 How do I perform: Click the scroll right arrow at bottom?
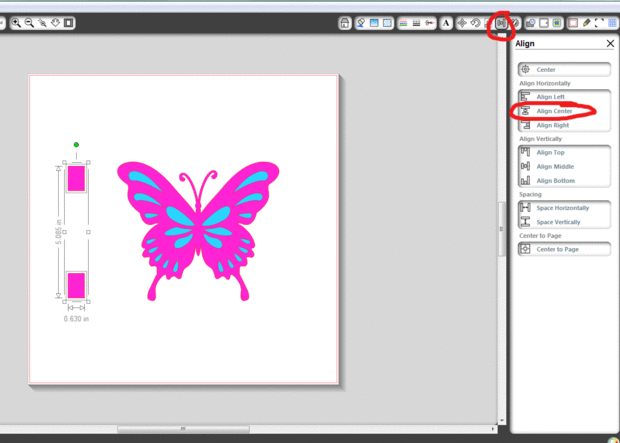[493, 429]
